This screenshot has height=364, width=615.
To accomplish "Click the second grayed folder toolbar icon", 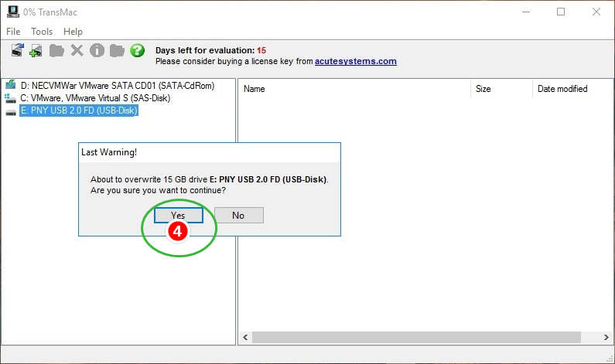I will pyautogui.click(x=117, y=51).
